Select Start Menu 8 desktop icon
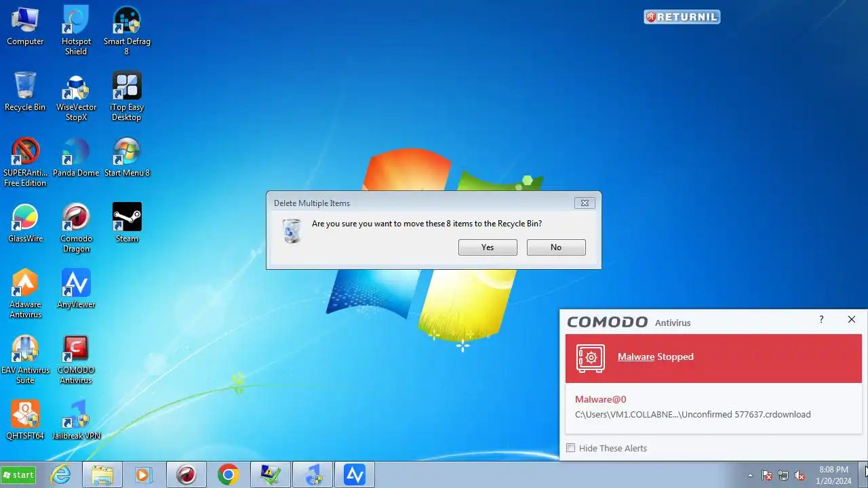This screenshot has width=868, height=488. pos(127,157)
